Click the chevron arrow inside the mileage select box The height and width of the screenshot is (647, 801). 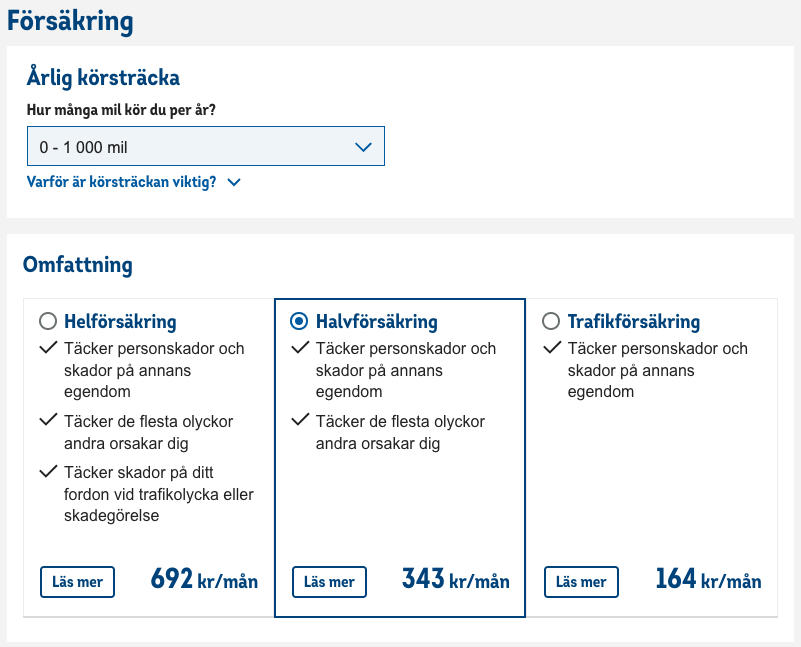(x=363, y=147)
